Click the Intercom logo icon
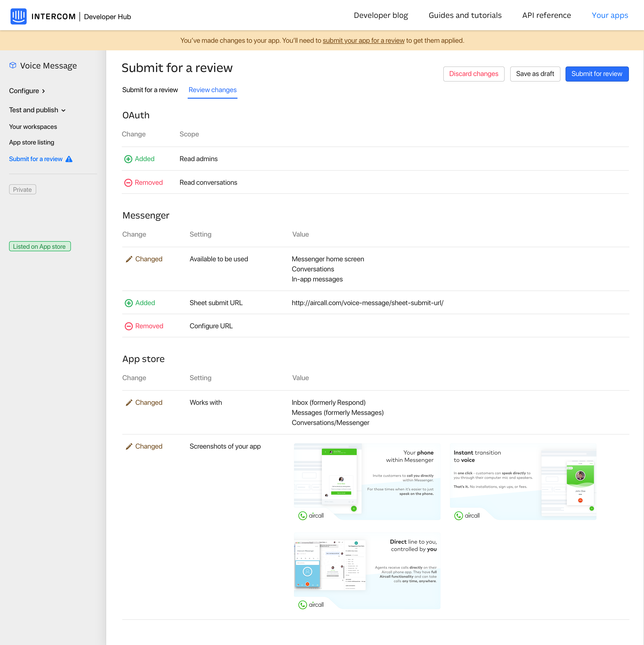The height and width of the screenshot is (645, 644). coord(18,16)
